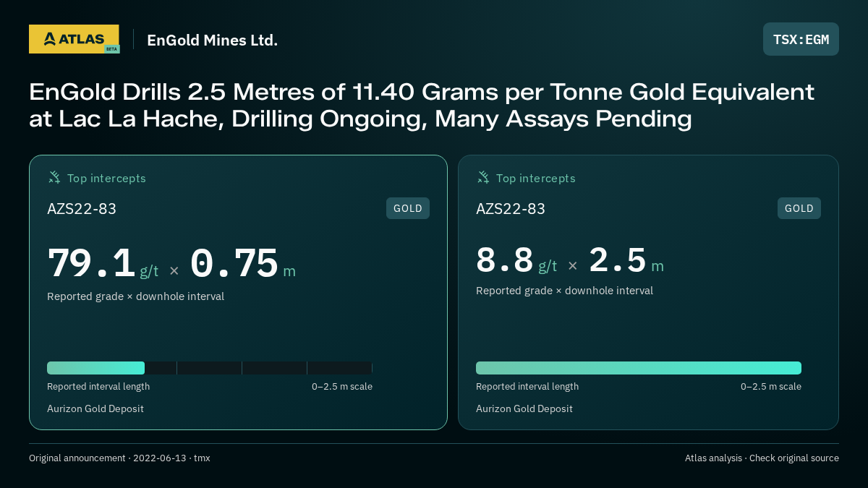Click the 2.5 m interval value
Screen dimensions: 868x488
(x=626, y=261)
